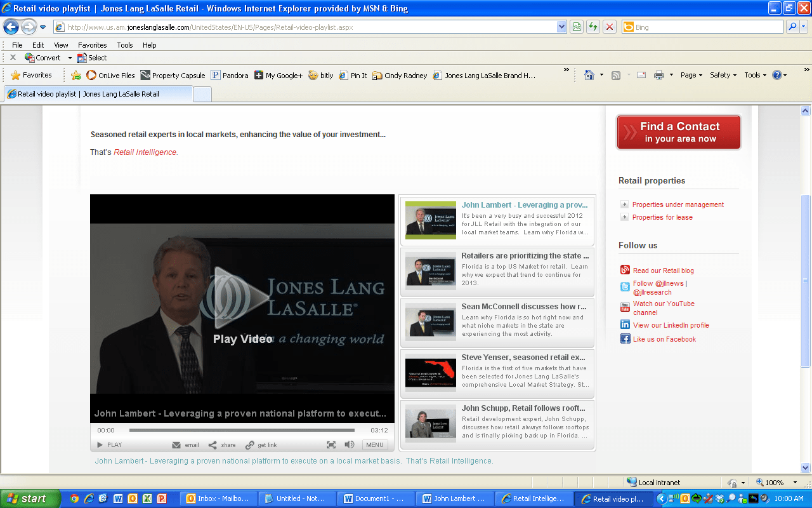Viewport: 812px width, 508px height.
Task: Go back with the browser Back arrow
Action: (11, 27)
